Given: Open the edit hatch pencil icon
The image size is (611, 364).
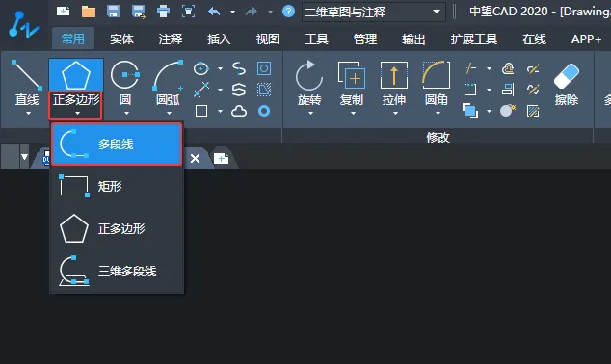Looking at the screenshot, I should click(533, 111).
